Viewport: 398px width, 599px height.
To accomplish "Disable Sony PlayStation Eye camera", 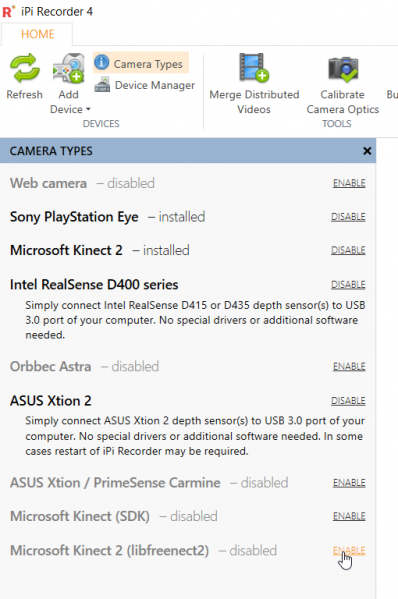I will pyautogui.click(x=348, y=217).
